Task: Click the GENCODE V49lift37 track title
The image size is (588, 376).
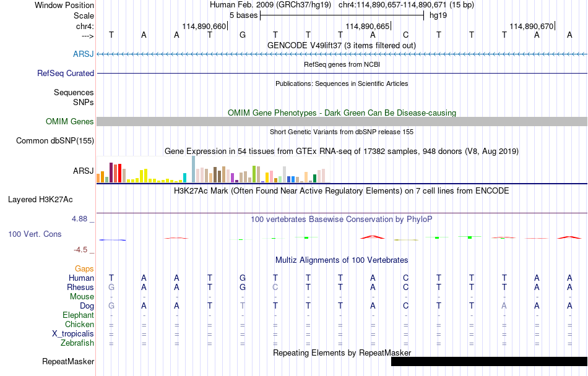Action: pos(341,45)
